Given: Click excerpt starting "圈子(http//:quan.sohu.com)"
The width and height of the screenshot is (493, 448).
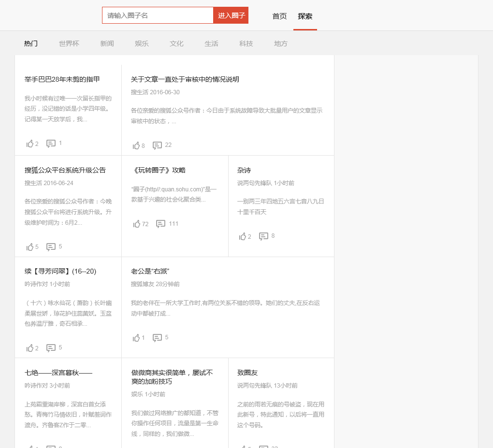Looking at the screenshot, I should click(x=174, y=194).
